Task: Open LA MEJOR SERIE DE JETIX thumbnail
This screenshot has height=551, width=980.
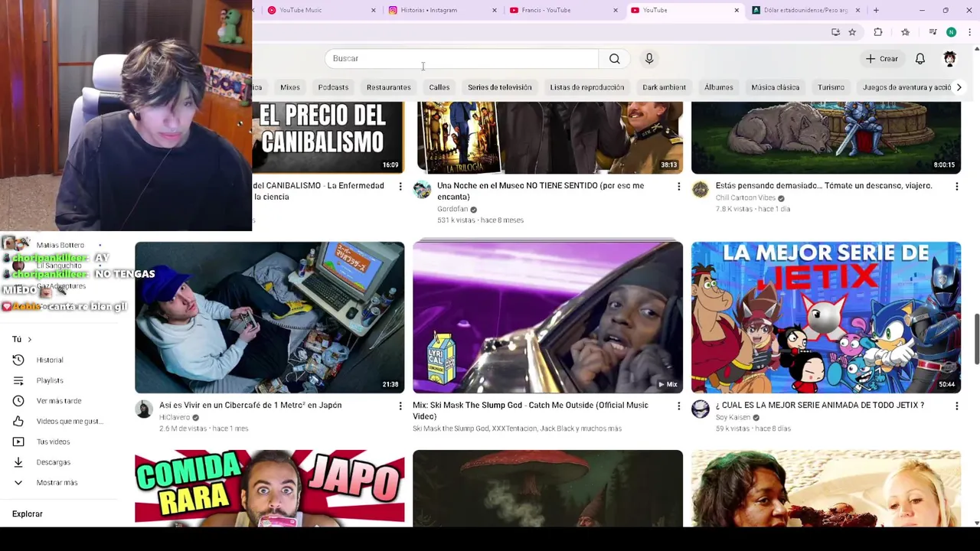Action: point(826,318)
